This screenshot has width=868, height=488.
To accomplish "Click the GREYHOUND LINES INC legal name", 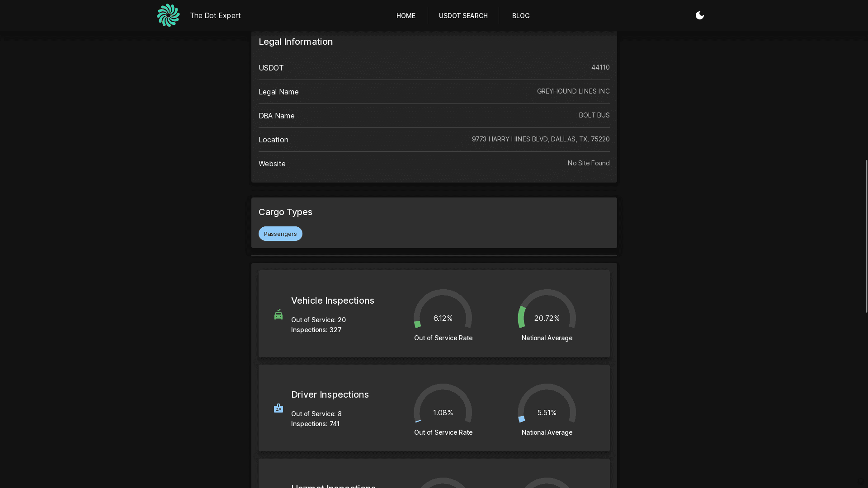I will click(573, 91).
